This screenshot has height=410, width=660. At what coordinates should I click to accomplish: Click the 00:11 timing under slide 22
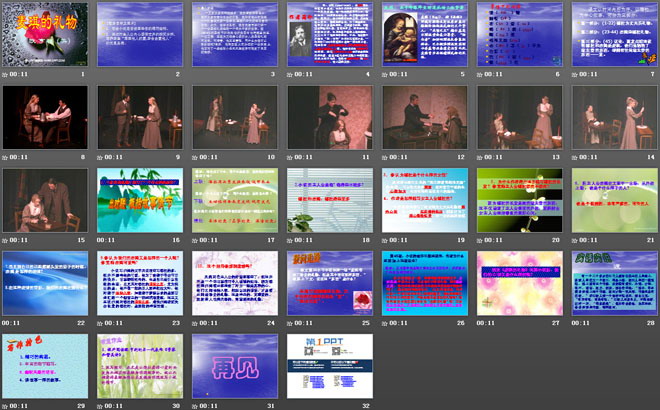(x=11, y=323)
